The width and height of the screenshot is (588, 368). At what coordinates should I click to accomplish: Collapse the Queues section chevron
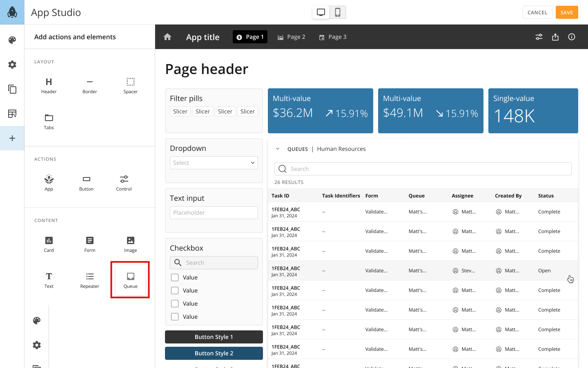(278, 149)
